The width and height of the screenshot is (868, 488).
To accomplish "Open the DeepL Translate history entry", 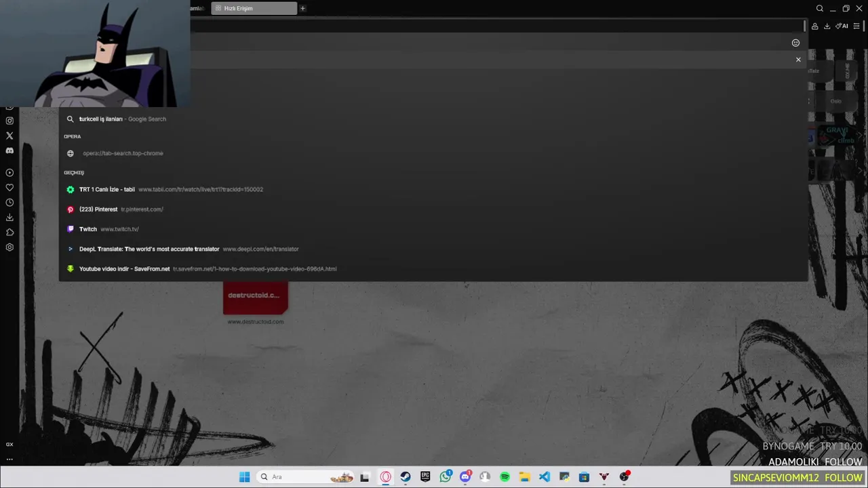I will click(x=433, y=249).
